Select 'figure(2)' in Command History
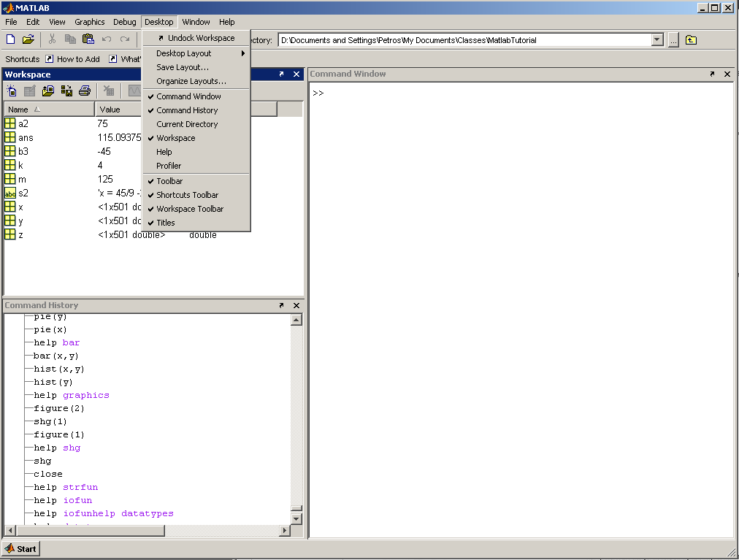Screen dimensions: 739x560 pyautogui.click(x=59, y=408)
